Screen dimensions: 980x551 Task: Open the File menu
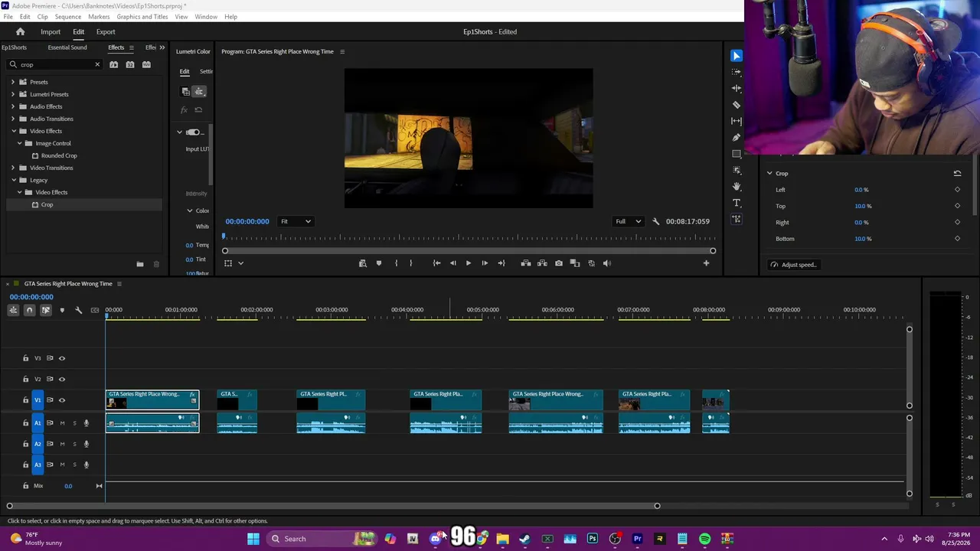pos(8,17)
